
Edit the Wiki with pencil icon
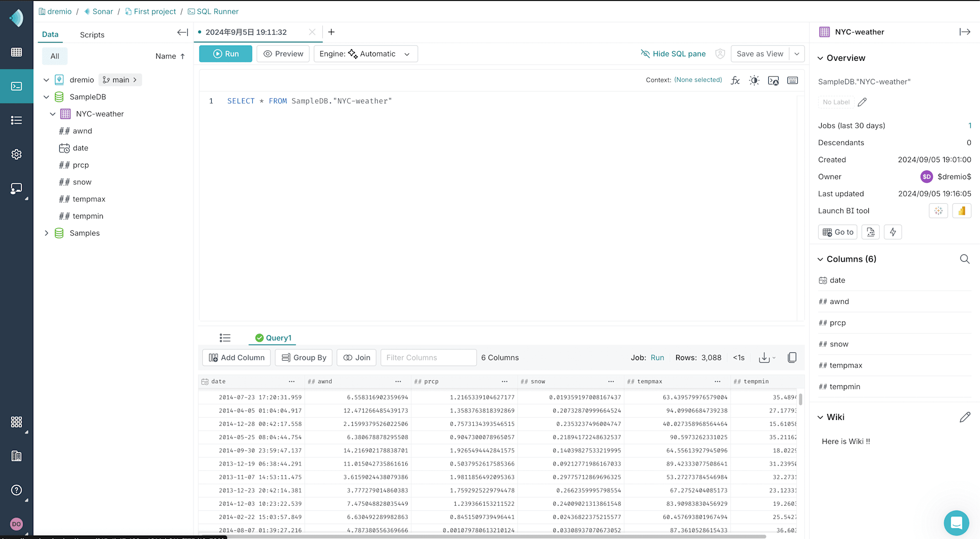click(965, 417)
